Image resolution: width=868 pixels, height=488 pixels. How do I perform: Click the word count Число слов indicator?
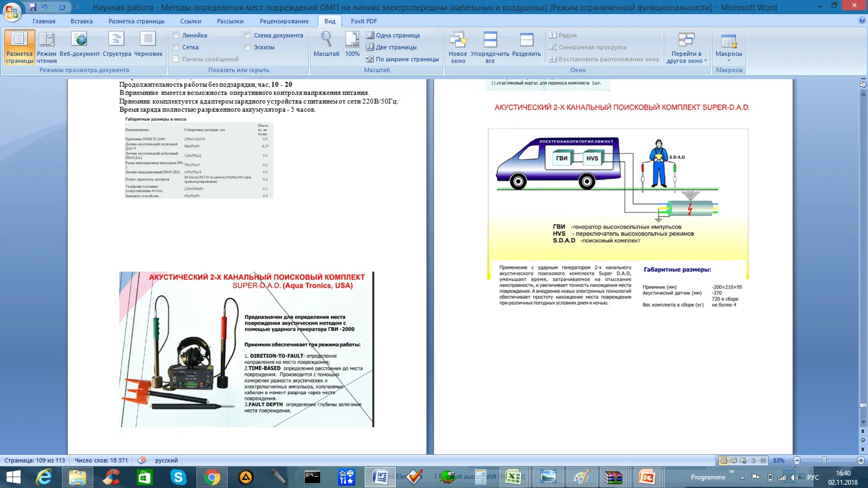coord(101,460)
